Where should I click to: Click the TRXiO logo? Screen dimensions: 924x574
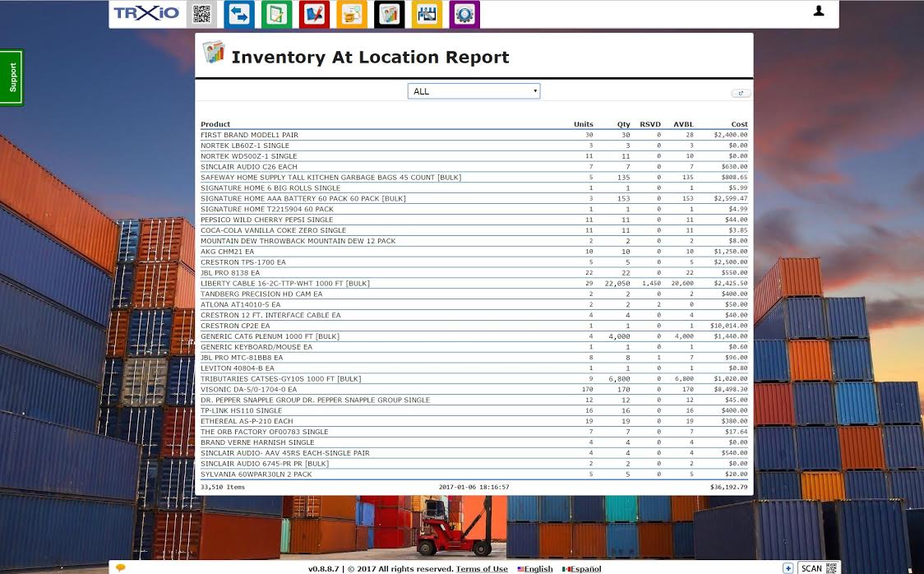[145, 14]
